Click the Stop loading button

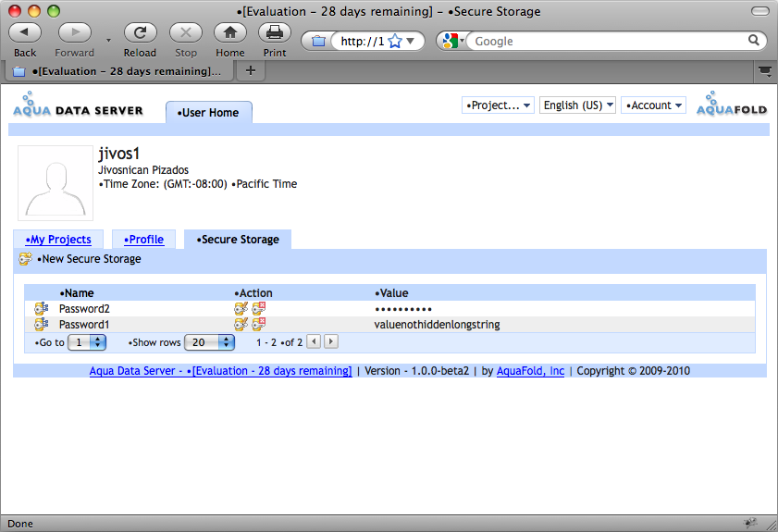(x=186, y=32)
